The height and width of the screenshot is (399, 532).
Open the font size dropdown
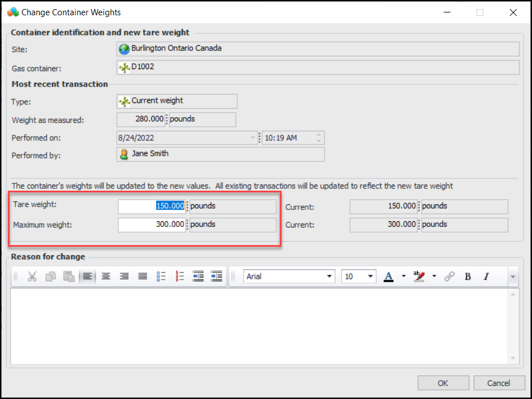point(371,276)
